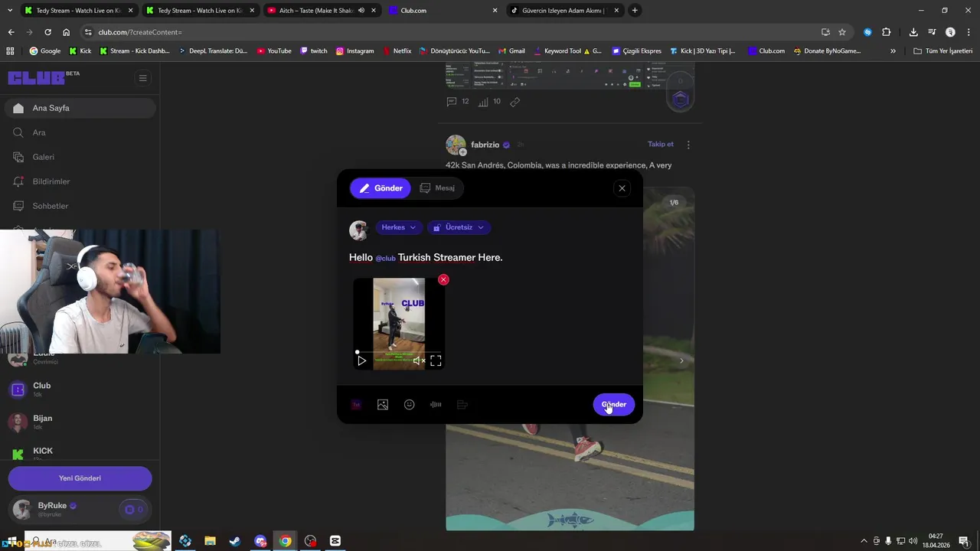980x551 pixels.
Task: Bookmark this page with star icon
Action: [842, 32]
